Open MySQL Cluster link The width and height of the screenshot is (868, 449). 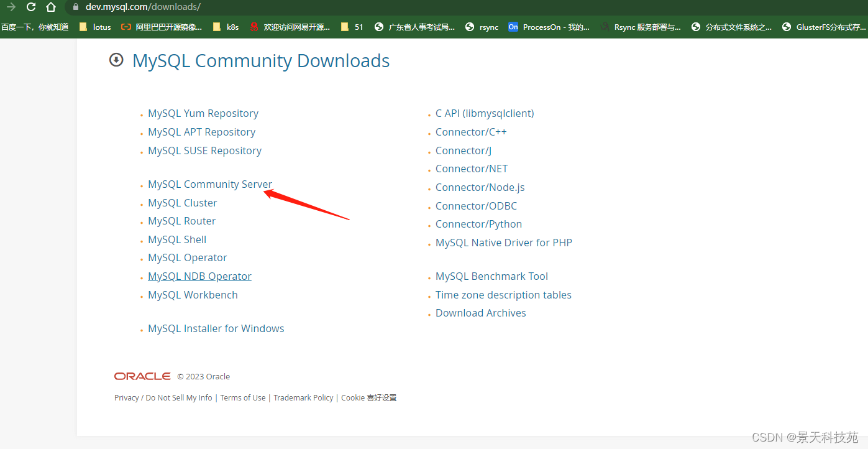tap(183, 203)
